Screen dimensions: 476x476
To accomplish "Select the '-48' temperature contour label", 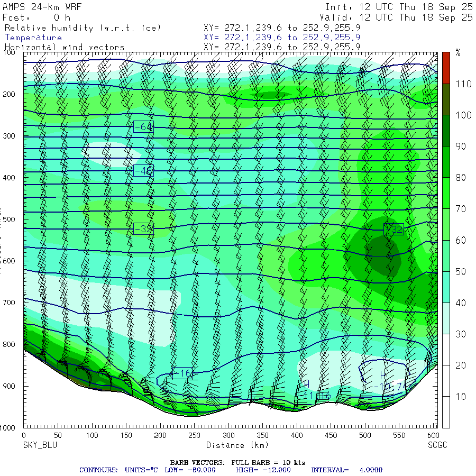I will click(143, 171).
